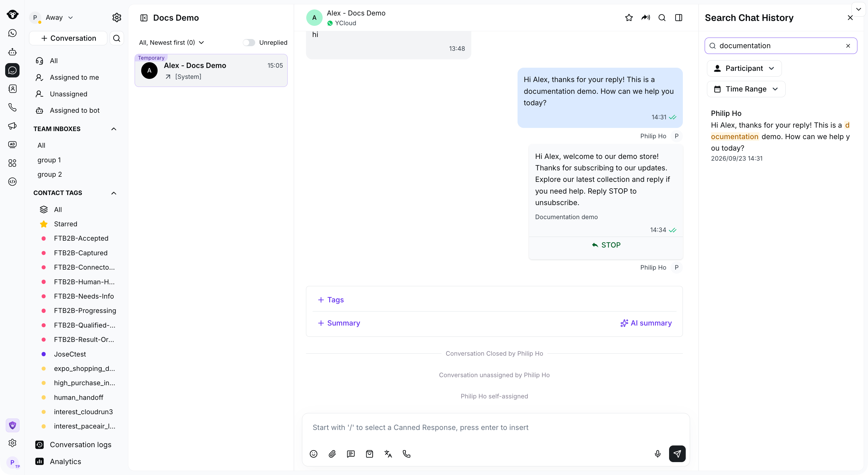Viewport: 868px width, 475px height.
Task: Click the STOP quick reply button
Action: [x=606, y=245]
